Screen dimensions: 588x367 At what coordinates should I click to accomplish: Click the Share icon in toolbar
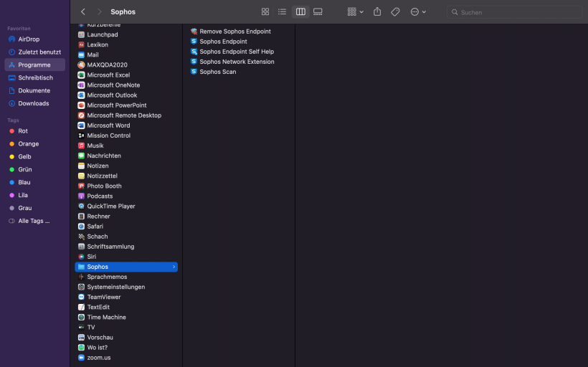[x=377, y=12]
